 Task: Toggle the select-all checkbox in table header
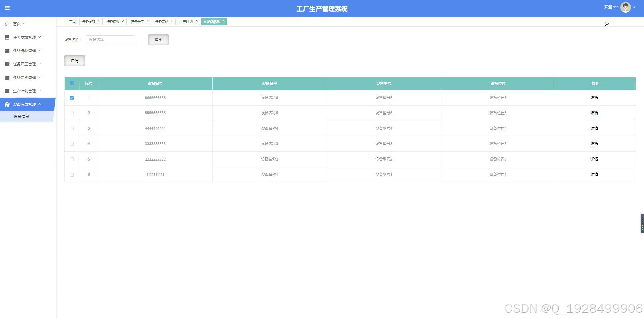(72, 83)
